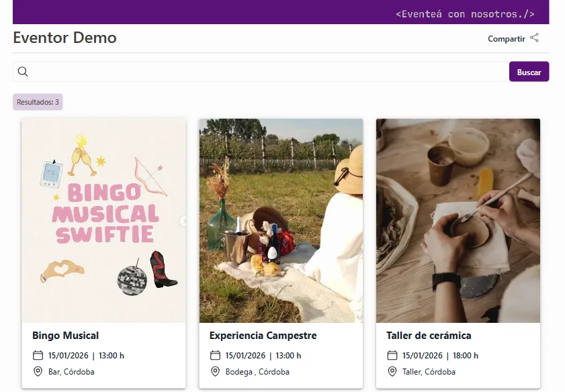The image size is (565, 392).
Task: Click the calendar icon on Experiencia Campestre card
Action: click(215, 355)
